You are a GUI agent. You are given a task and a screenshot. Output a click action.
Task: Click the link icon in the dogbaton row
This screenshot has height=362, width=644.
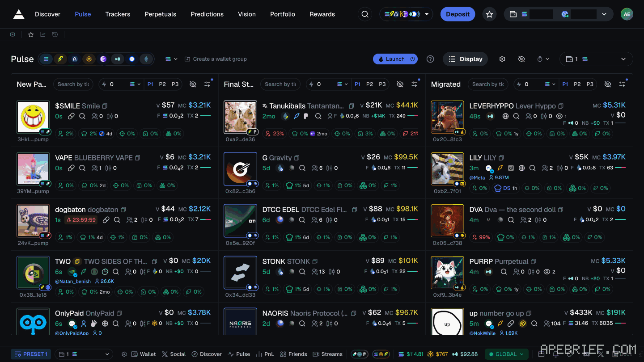pyautogui.click(x=106, y=220)
